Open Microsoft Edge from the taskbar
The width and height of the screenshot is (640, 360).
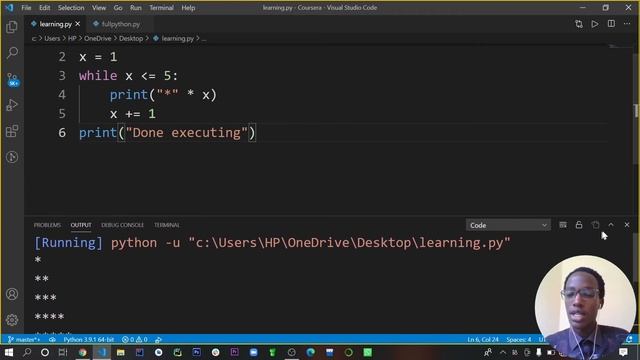tap(311, 352)
